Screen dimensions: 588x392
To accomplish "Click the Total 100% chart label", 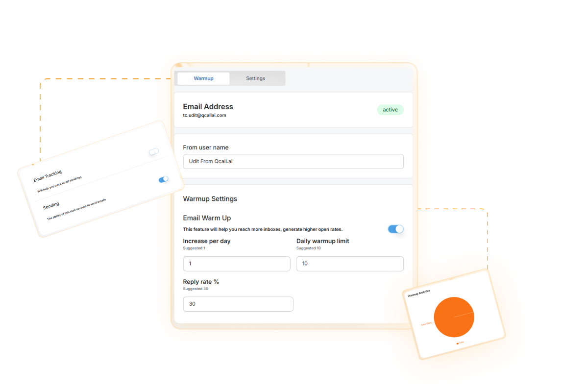I will 426,324.
